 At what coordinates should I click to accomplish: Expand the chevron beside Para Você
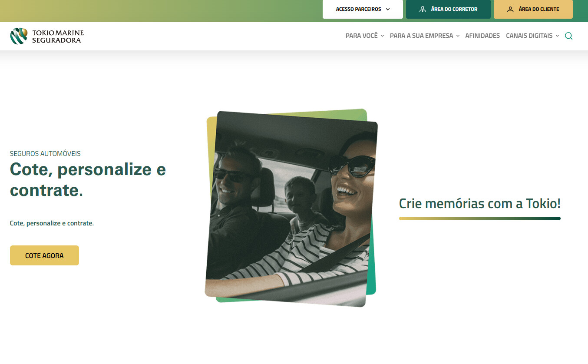pos(382,36)
